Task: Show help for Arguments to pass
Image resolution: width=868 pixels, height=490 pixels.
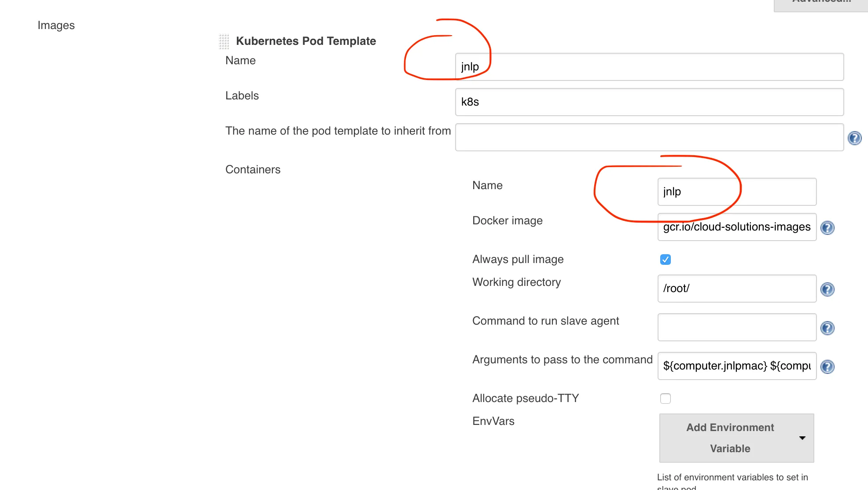Action: 828,367
